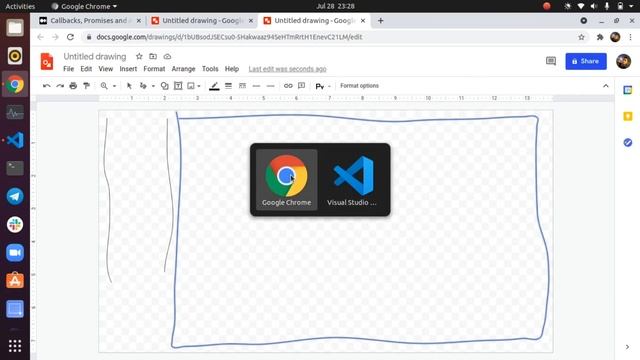Open the View menu
Screen dimensions: 640x360
tap(106, 69)
